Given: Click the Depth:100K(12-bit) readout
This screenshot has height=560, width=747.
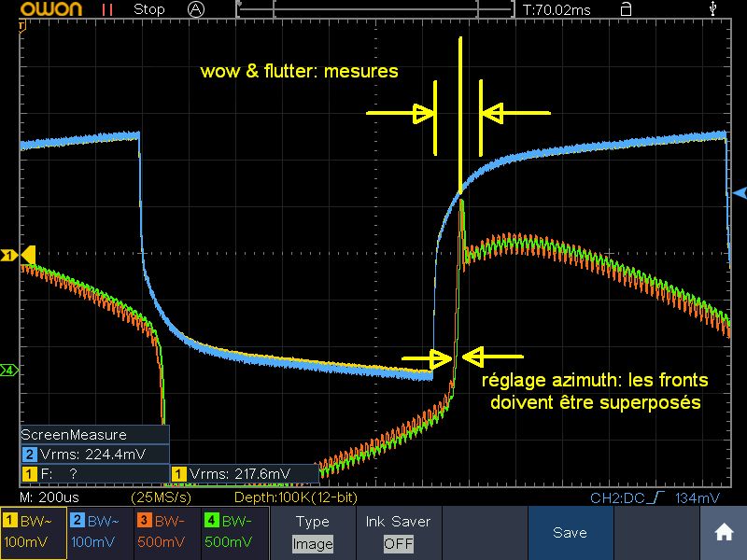Looking at the screenshot, I should [x=296, y=497].
